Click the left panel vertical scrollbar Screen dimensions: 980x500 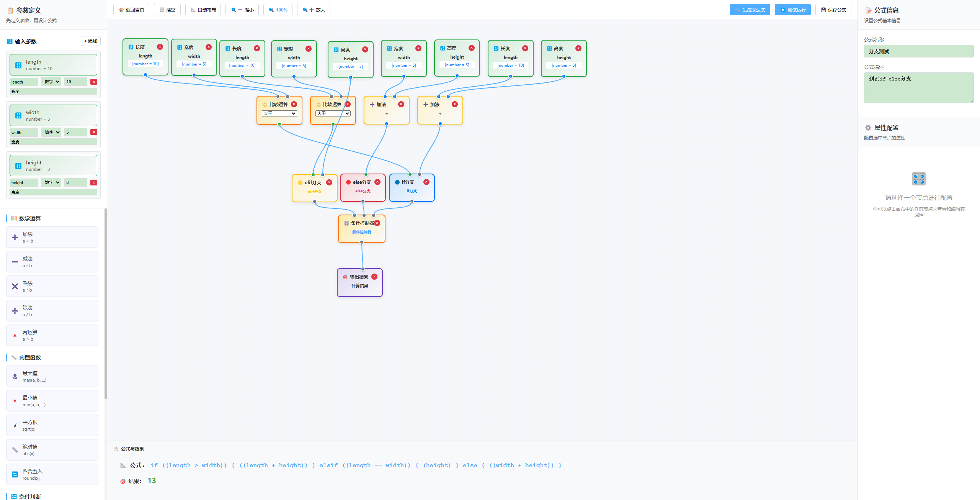[x=106, y=303]
